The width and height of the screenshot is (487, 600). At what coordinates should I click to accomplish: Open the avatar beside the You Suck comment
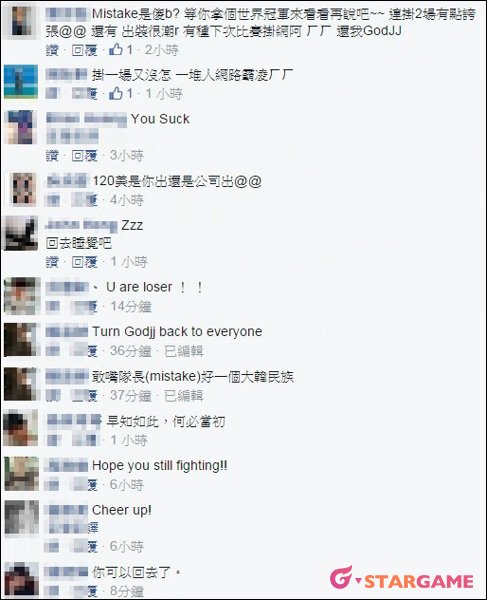coord(21,127)
